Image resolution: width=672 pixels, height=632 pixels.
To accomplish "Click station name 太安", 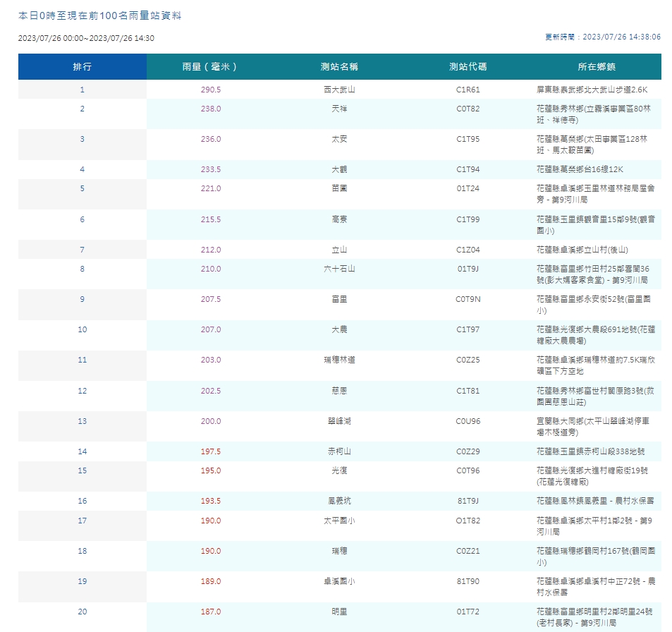I will pyautogui.click(x=339, y=139).
